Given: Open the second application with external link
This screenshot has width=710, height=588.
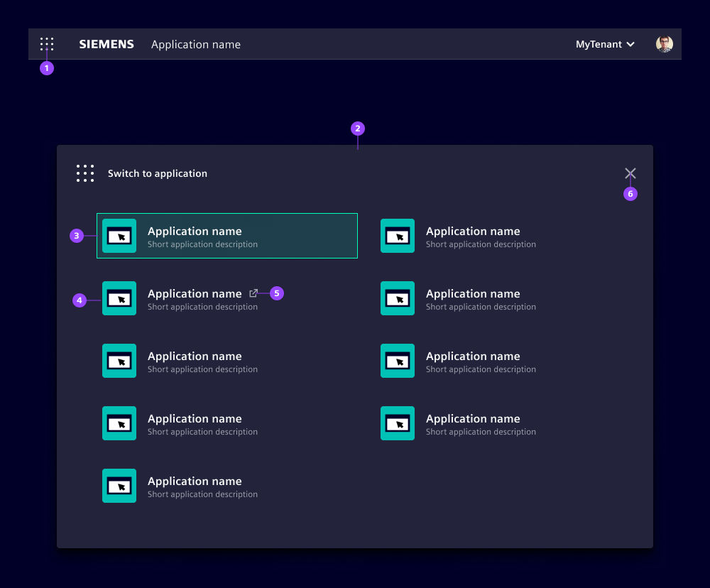Looking at the screenshot, I should click(195, 293).
